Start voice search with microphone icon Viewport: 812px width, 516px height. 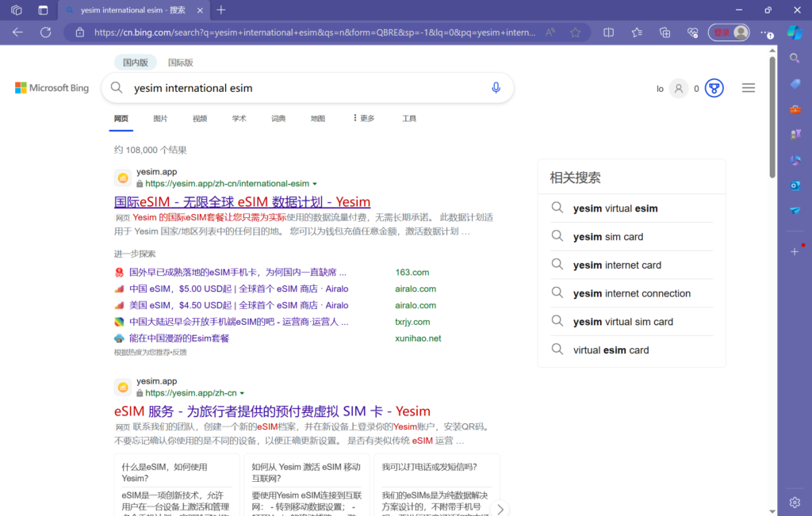(x=496, y=87)
